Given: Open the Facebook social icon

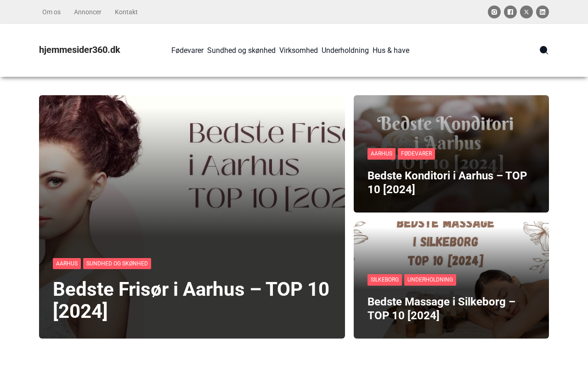Looking at the screenshot, I should pyautogui.click(x=510, y=12).
